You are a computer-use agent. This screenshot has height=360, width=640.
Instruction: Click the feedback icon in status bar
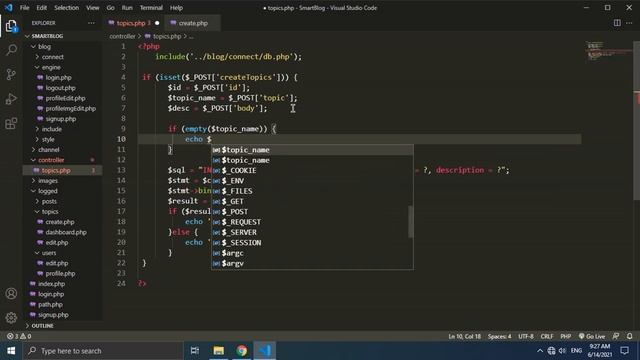click(x=616, y=336)
